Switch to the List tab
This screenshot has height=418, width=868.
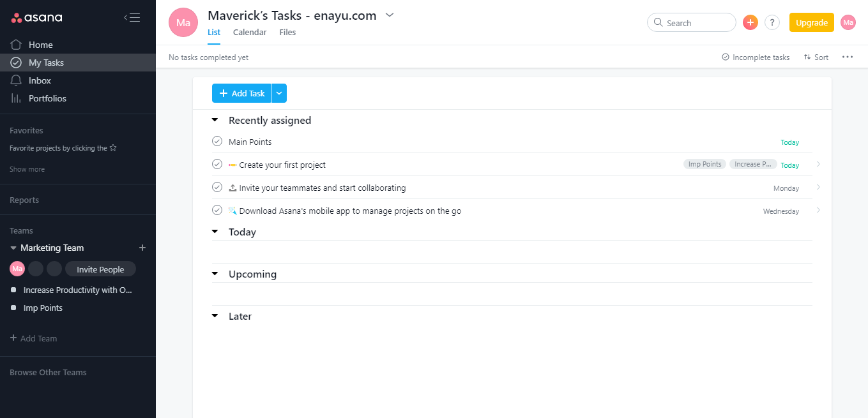tap(214, 32)
